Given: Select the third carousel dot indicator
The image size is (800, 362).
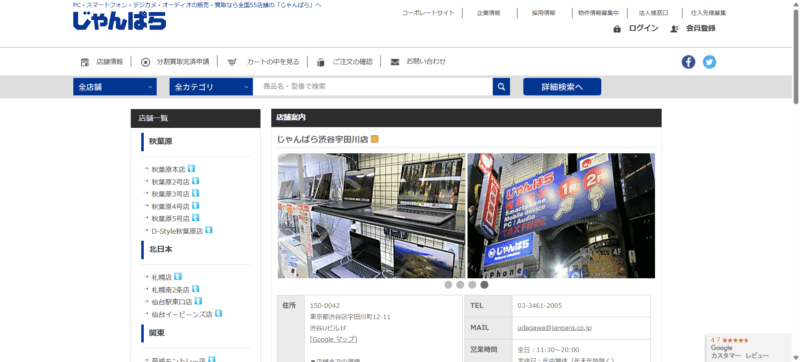Looking at the screenshot, I should (472, 285).
